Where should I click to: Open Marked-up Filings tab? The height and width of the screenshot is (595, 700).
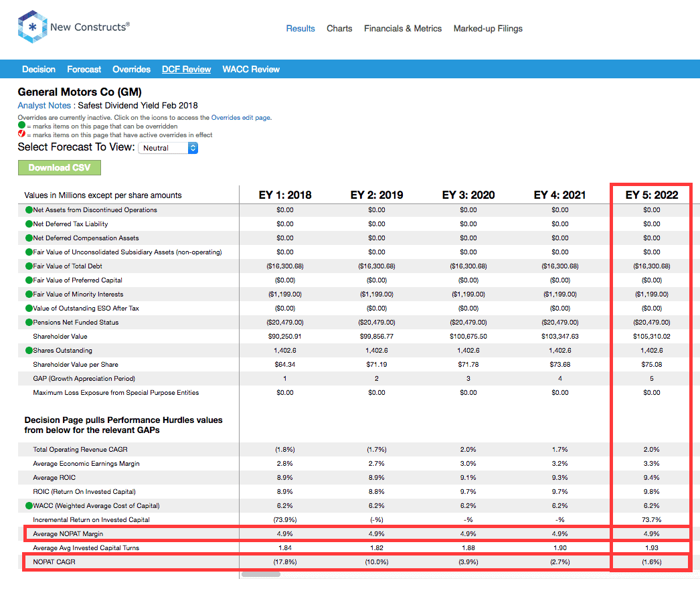tap(488, 29)
